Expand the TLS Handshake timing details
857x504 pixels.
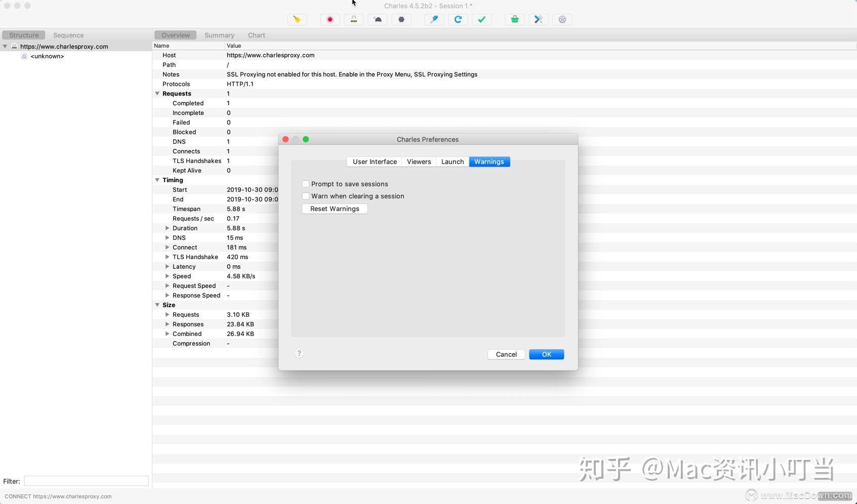(x=168, y=257)
